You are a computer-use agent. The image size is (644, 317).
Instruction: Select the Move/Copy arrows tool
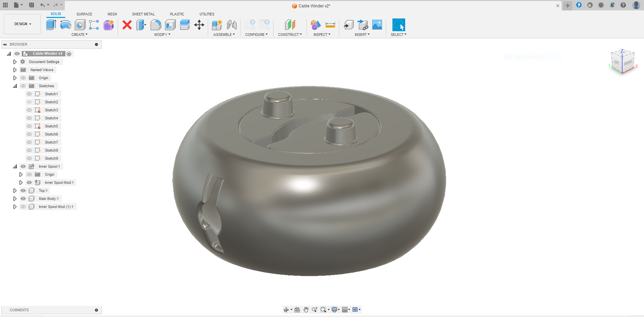[199, 25]
